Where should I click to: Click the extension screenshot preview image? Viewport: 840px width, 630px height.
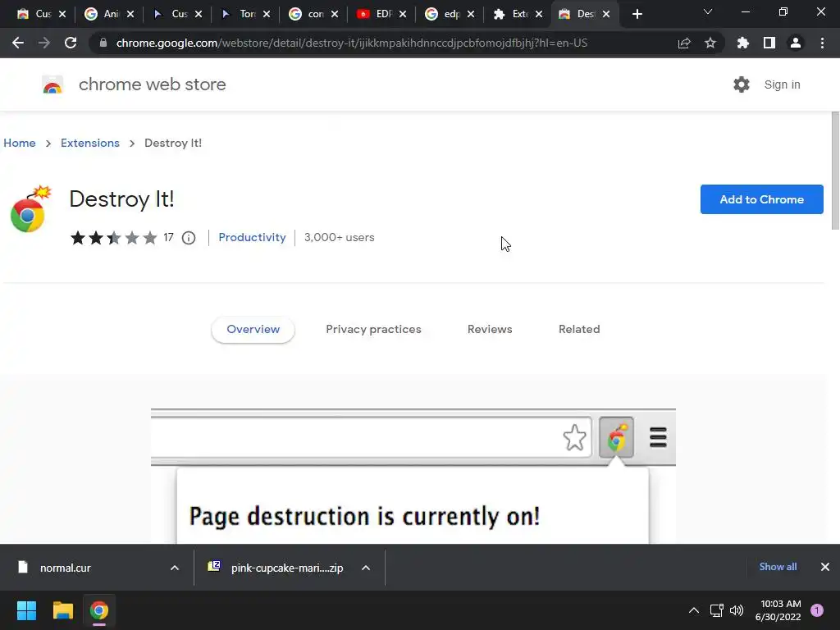click(413, 476)
